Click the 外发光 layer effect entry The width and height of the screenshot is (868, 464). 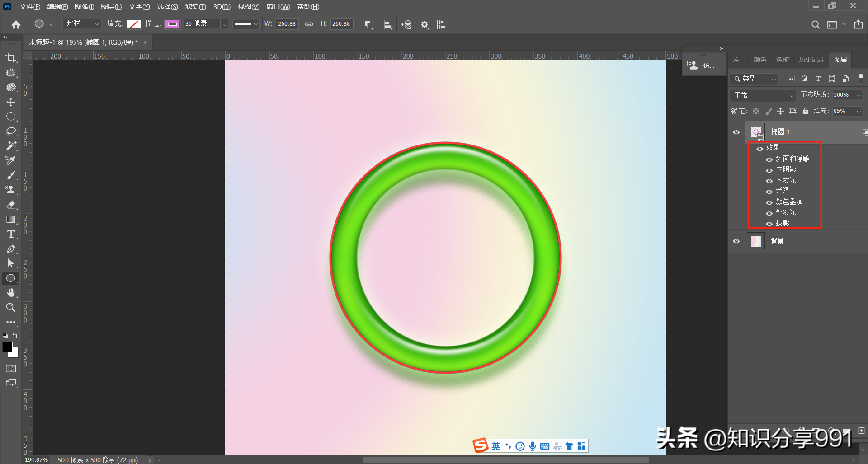786,212
